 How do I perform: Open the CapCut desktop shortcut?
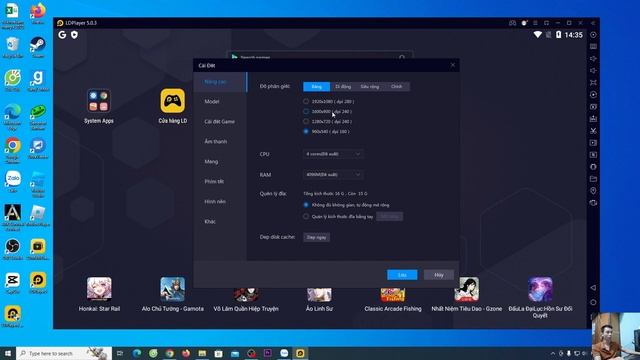13,282
